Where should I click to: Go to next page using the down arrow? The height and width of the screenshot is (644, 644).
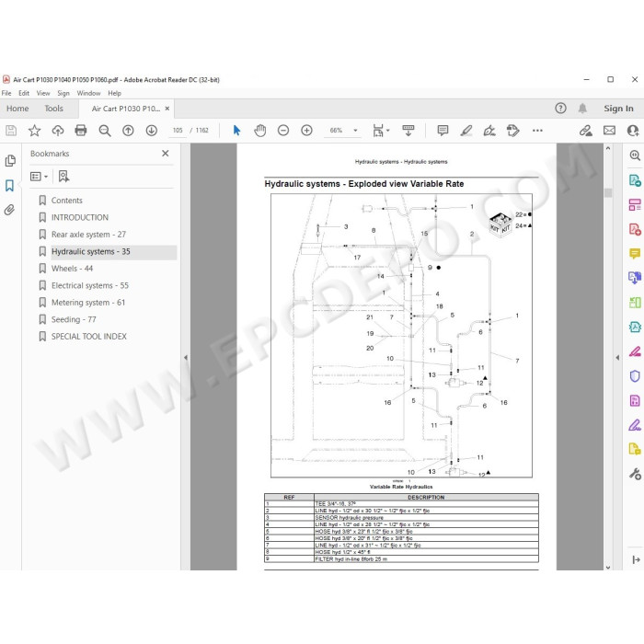(152, 131)
